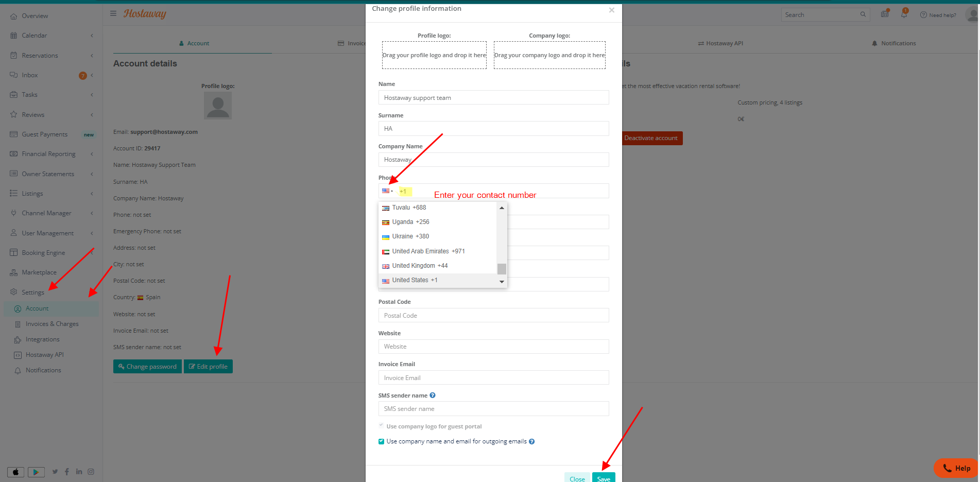Expand the Reservations submenu chevron
This screenshot has width=980, height=482.
click(x=92, y=56)
